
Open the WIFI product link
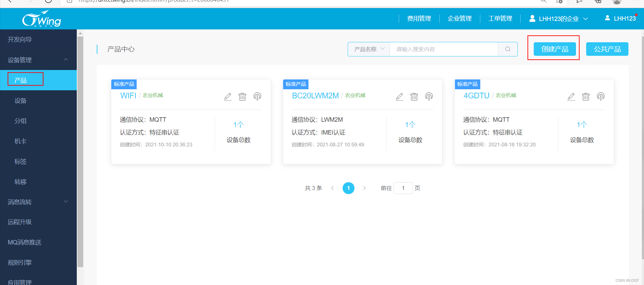click(x=128, y=96)
